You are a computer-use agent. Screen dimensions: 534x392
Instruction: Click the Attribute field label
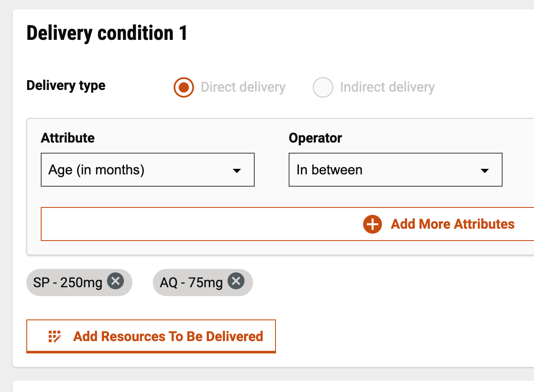pyautogui.click(x=67, y=138)
